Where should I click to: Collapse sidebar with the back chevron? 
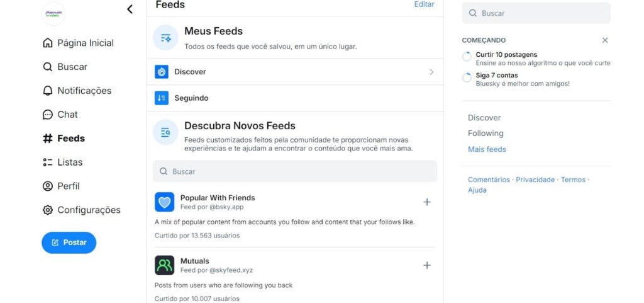130,9
